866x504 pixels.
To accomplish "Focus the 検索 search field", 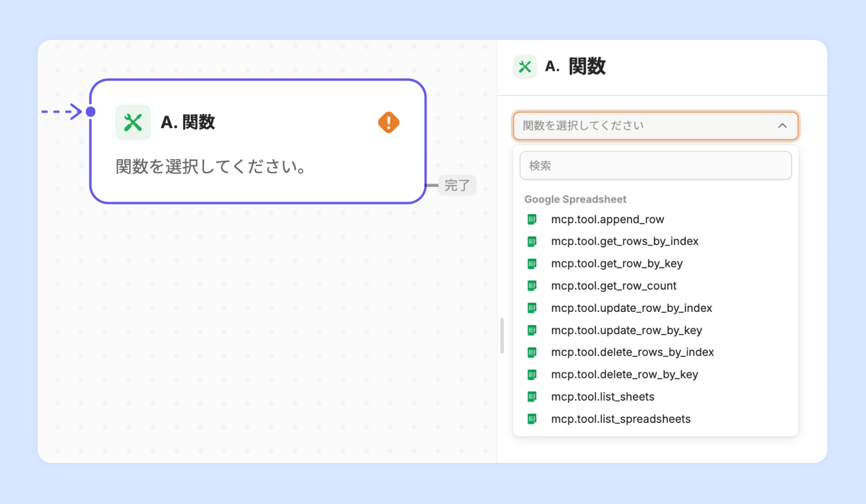I will (x=655, y=165).
